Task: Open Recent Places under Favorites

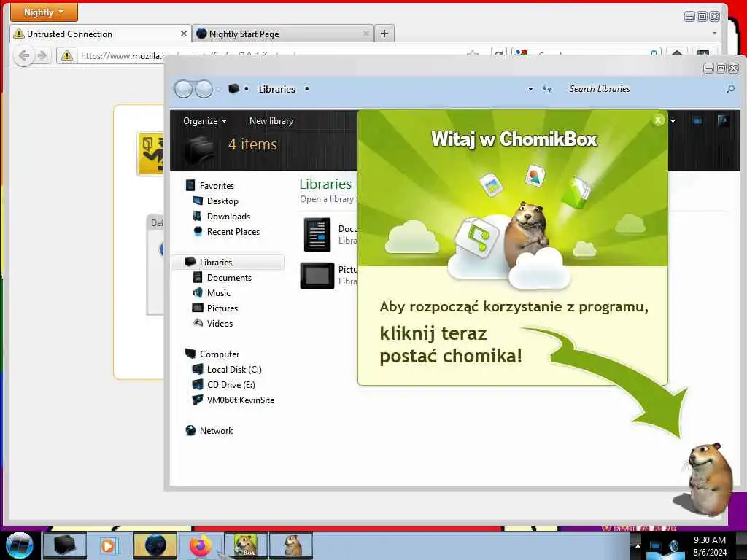Action: (x=226, y=231)
